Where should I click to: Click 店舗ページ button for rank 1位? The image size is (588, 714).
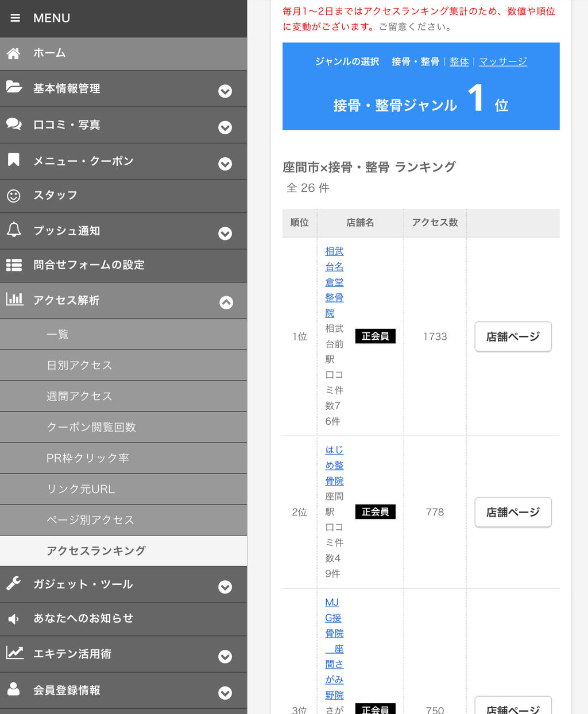[x=513, y=336]
